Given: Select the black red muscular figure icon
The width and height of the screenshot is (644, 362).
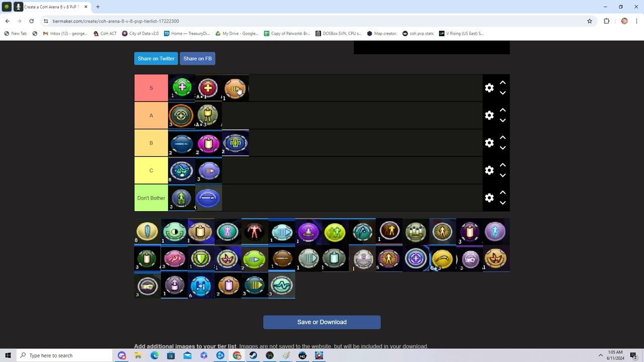Looking at the screenshot, I should coord(255,231).
